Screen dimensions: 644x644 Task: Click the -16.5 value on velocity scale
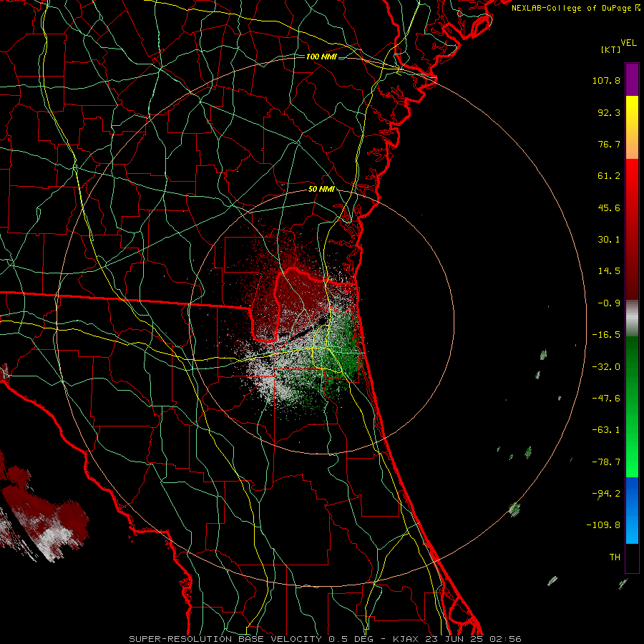point(606,335)
